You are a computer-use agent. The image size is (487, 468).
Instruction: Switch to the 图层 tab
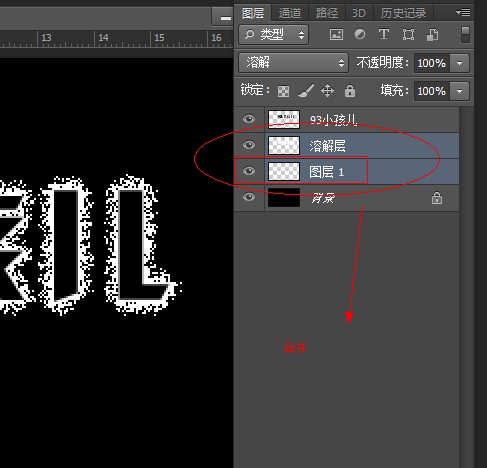253,13
